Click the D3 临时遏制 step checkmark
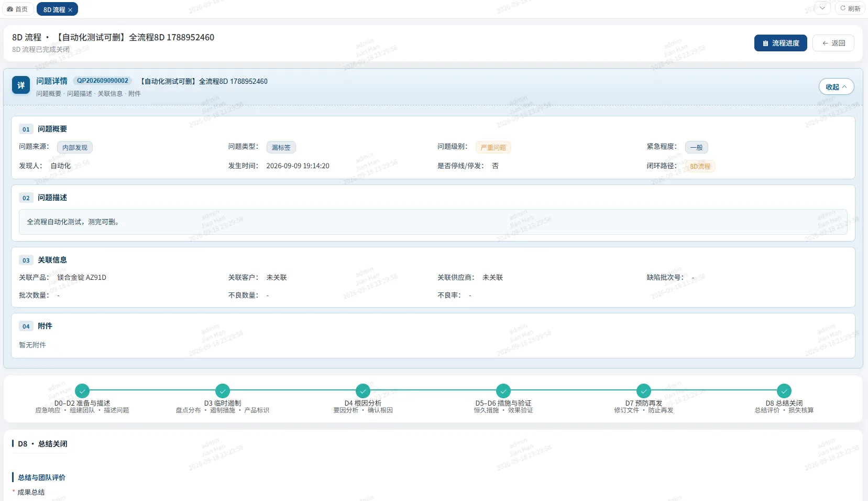Image resolution: width=868 pixels, height=501 pixels. tap(223, 391)
